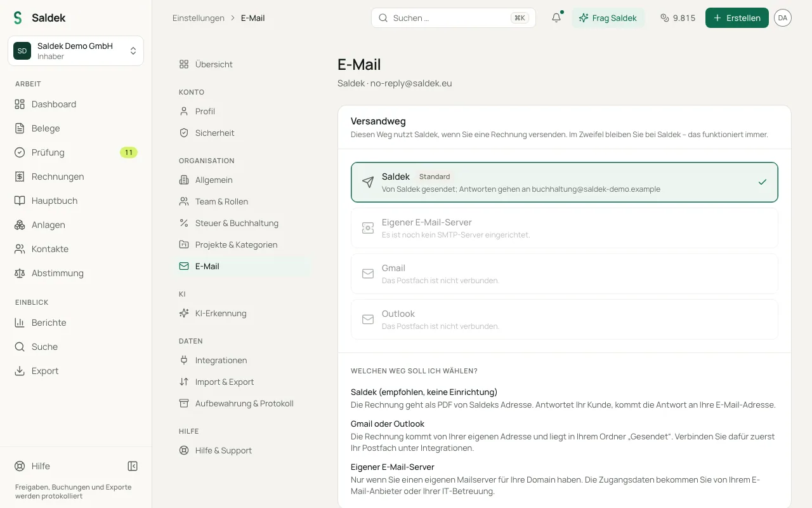Click the Hauptbuch book icon
Image resolution: width=812 pixels, height=508 pixels.
[20, 201]
